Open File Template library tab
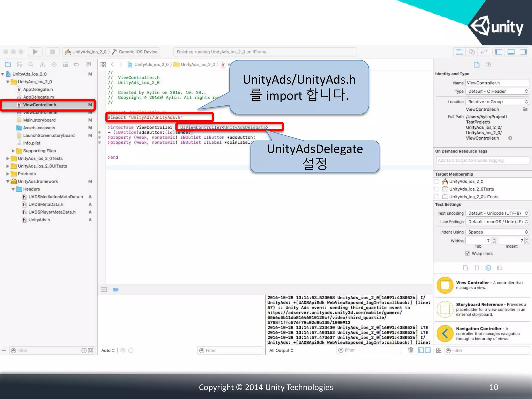532x399 pixels. pos(465,268)
